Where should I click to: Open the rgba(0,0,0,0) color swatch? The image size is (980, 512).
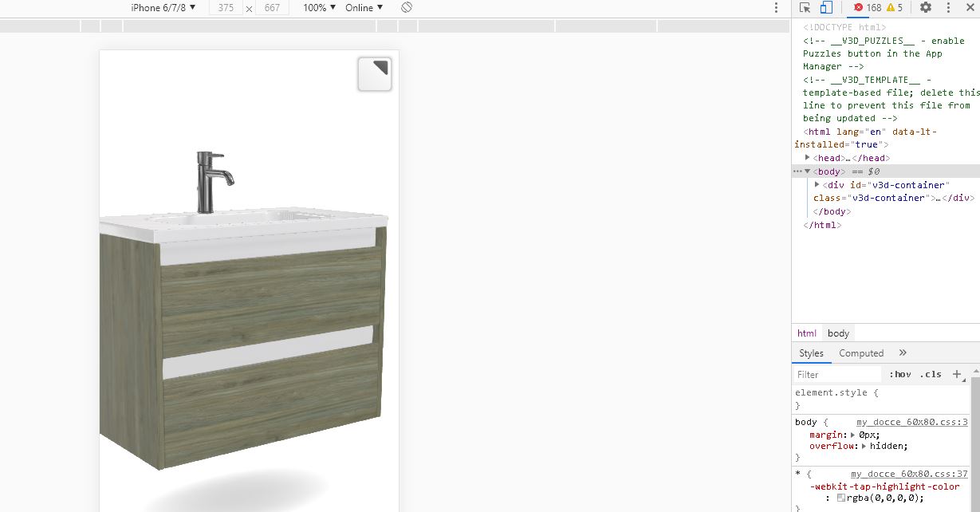[840, 498]
